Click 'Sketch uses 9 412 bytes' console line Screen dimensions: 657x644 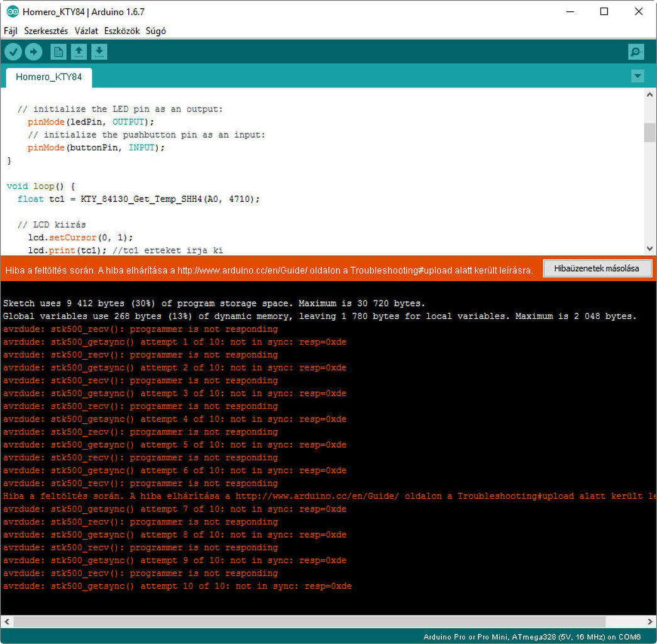click(214, 303)
